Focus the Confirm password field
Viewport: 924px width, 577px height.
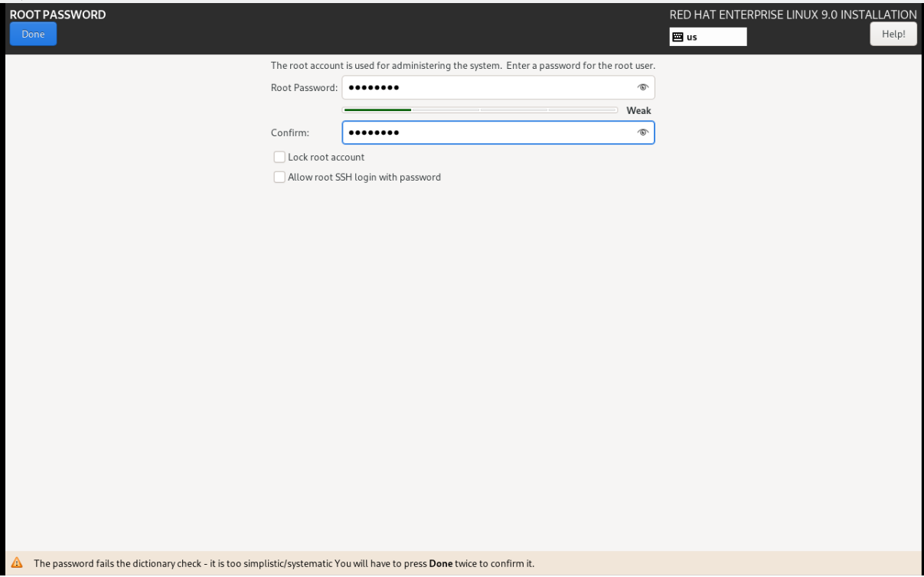point(498,133)
